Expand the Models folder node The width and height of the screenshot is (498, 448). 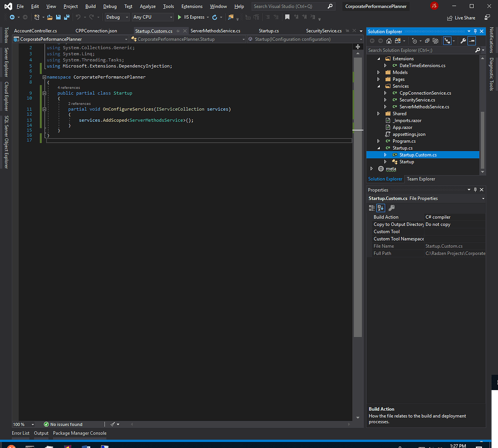pos(378,72)
